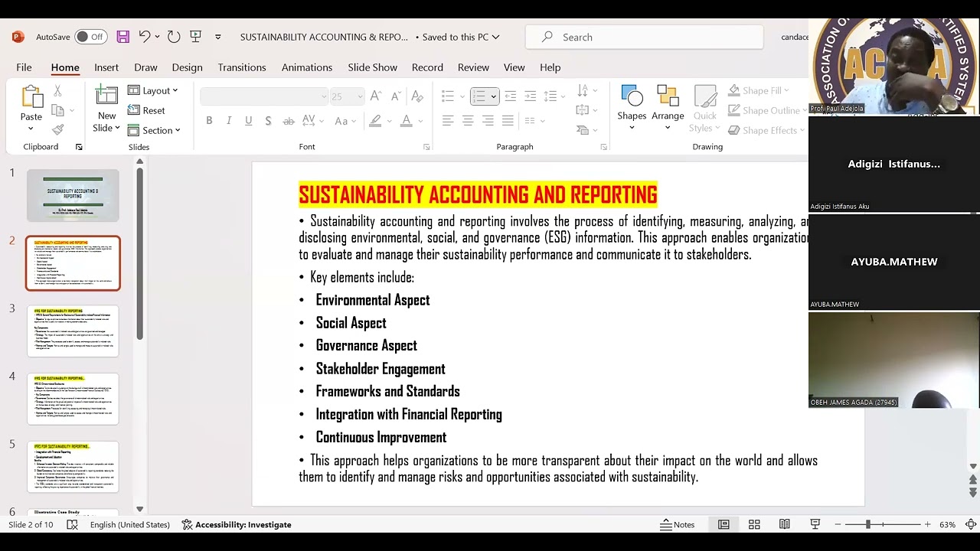The height and width of the screenshot is (551, 980).
Task: Toggle Underline formatting
Action: pos(248,121)
